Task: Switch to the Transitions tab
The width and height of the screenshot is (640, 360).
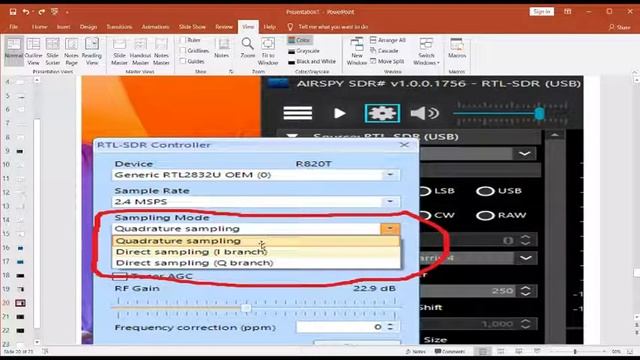Action: coord(119,27)
